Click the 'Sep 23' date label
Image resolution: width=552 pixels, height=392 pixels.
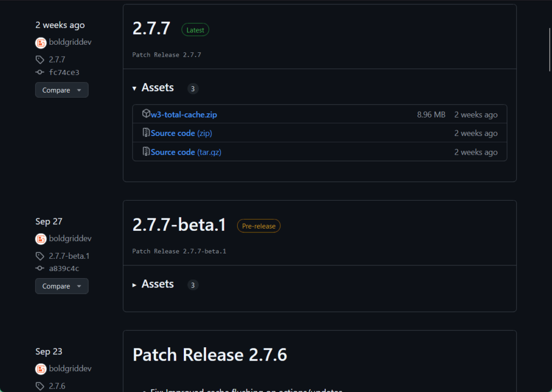[49, 352]
